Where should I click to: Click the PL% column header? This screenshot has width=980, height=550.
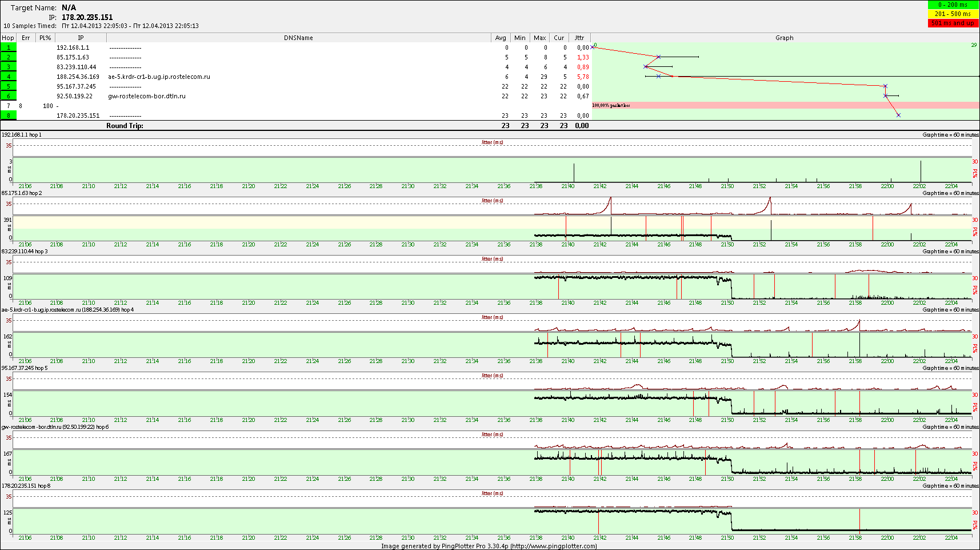tap(45, 38)
